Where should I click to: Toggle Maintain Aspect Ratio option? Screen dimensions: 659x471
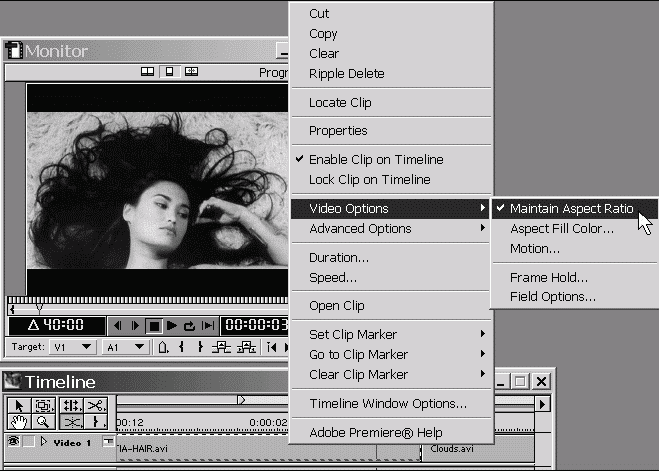[x=571, y=209]
